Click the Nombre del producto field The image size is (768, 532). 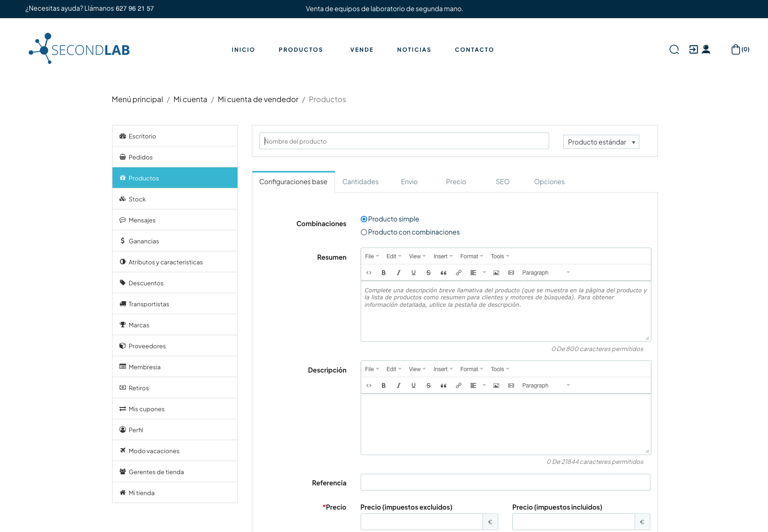[404, 141]
